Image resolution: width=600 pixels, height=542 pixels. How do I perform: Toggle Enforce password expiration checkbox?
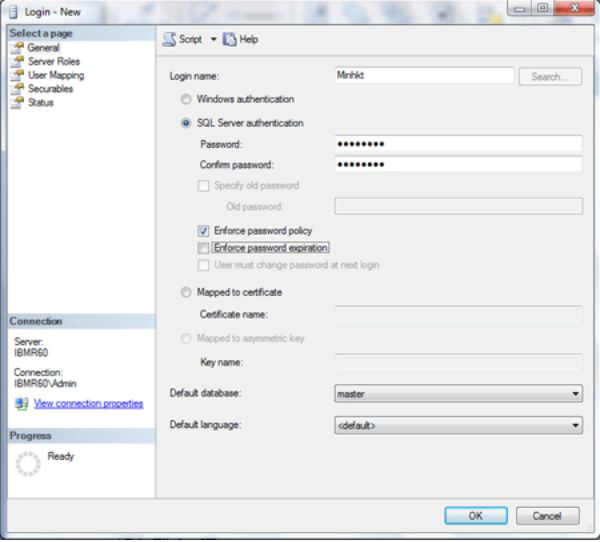click(x=204, y=248)
